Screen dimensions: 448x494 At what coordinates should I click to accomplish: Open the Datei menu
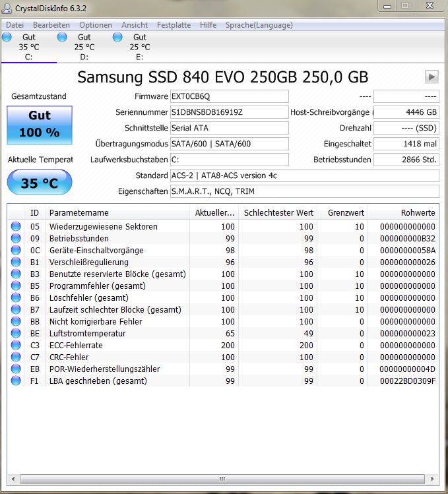click(x=15, y=25)
